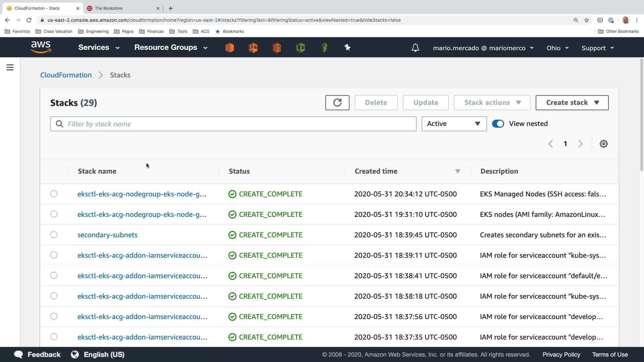Click the refresh stacks icon button
This screenshot has width=644, height=362.
(337, 103)
